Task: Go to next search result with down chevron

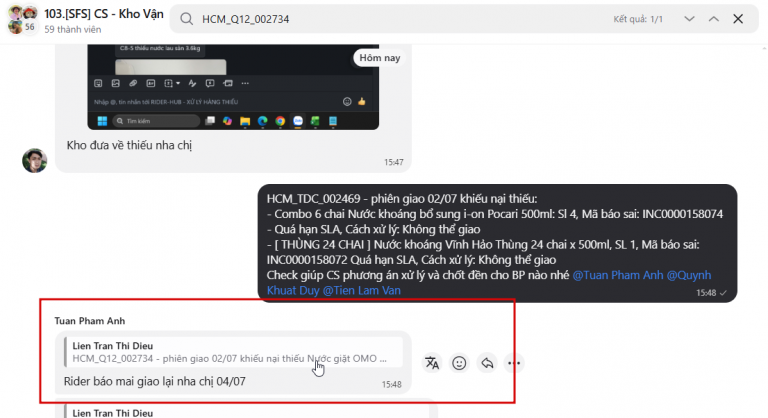Action: click(689, 19)
